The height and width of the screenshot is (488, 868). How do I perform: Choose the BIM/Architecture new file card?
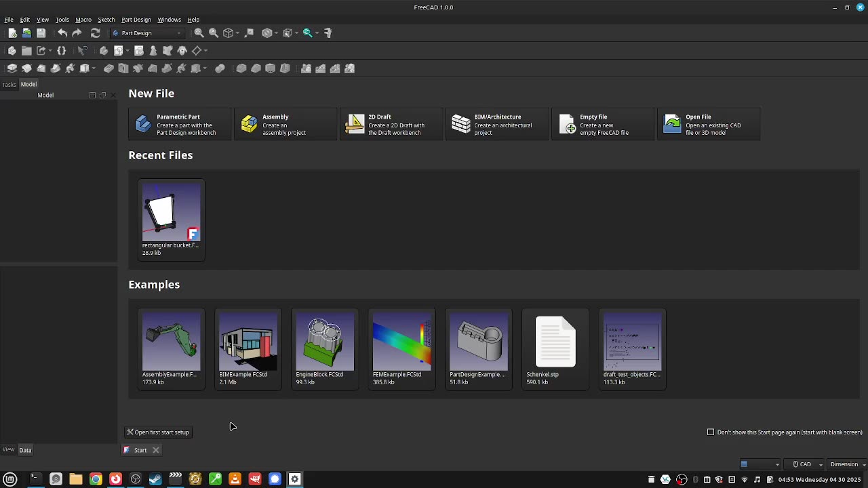point(497,124)
